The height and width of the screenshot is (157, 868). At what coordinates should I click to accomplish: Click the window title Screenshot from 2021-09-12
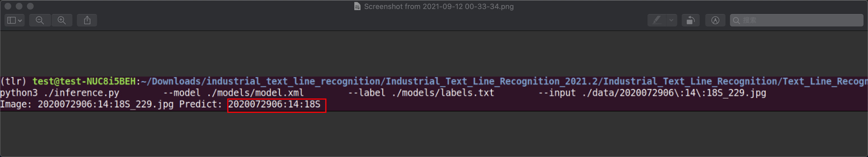click(439, 6)
